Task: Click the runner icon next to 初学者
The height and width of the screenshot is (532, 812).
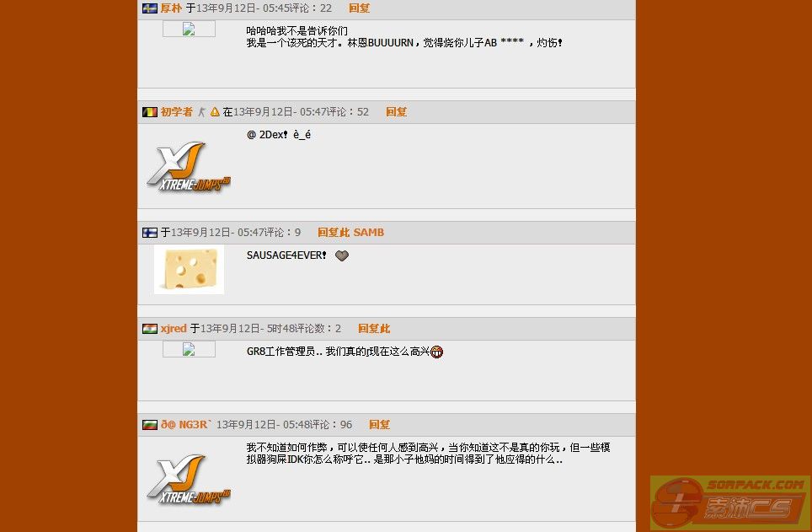Action: (x=201, y=112)
